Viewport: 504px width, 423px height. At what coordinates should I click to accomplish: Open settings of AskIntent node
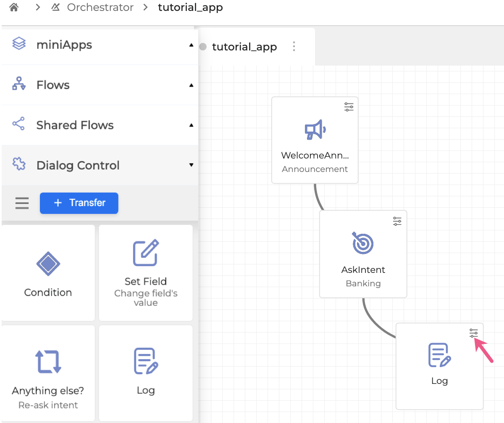[397, 221]
